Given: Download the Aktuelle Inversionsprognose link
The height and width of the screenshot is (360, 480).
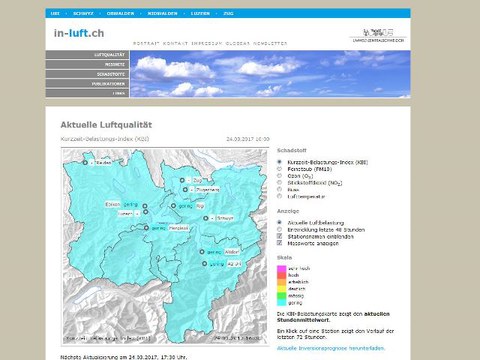Looking at the screenshot, I should point(331,348).
